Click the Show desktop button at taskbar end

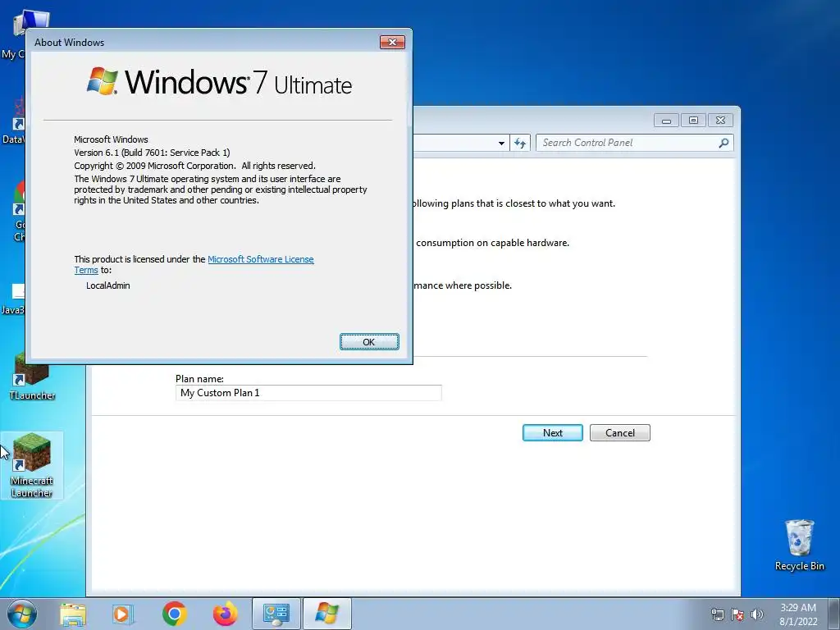(834, 614)
